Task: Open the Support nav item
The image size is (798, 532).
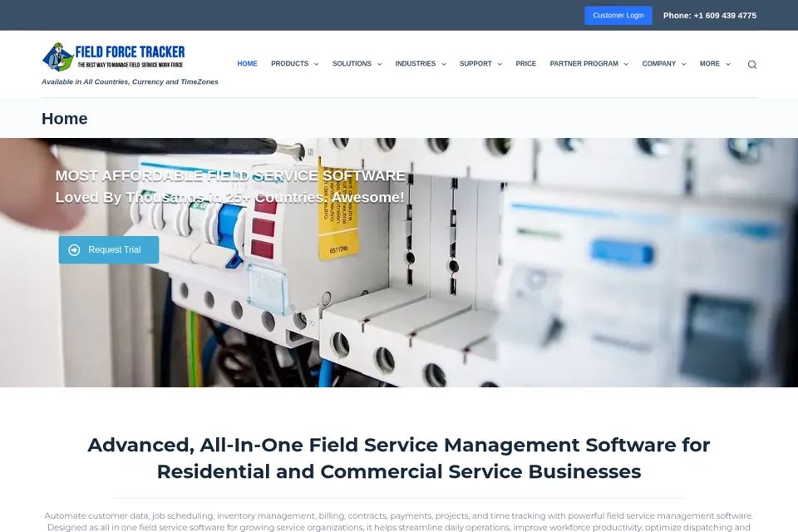Action: 475,64
